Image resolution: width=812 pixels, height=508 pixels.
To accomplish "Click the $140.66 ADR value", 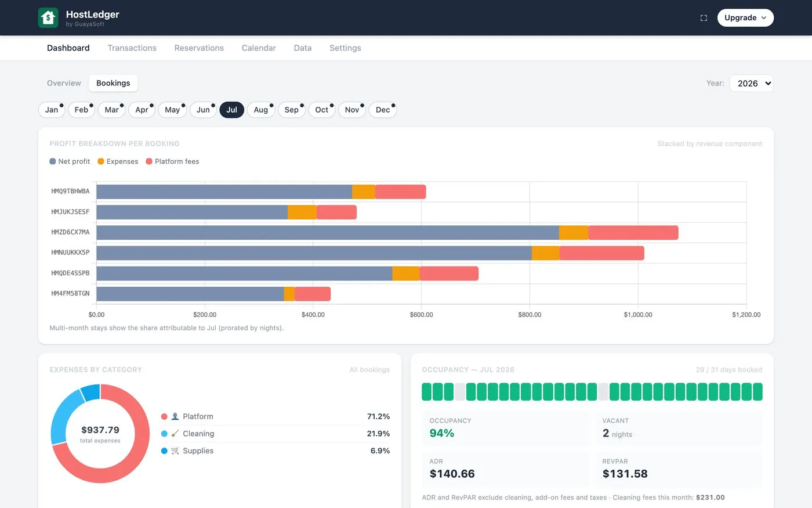I will [452, 474].
